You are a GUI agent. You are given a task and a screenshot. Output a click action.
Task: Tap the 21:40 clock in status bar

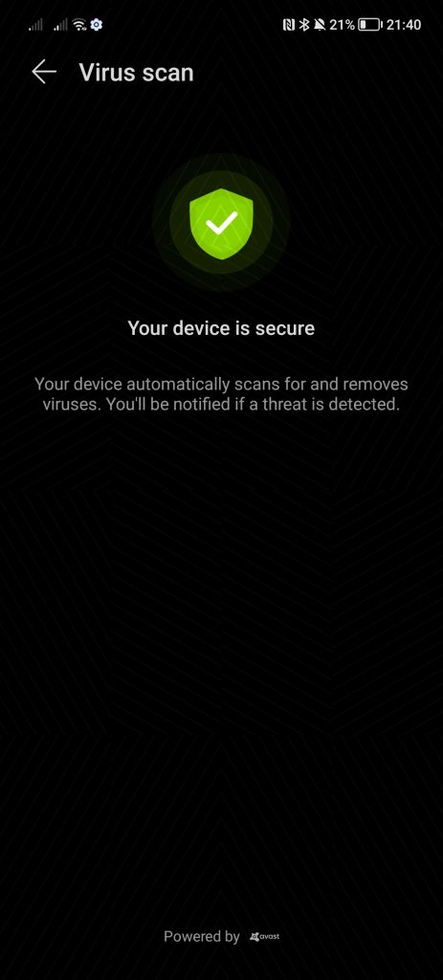click(x=404, y=25)
